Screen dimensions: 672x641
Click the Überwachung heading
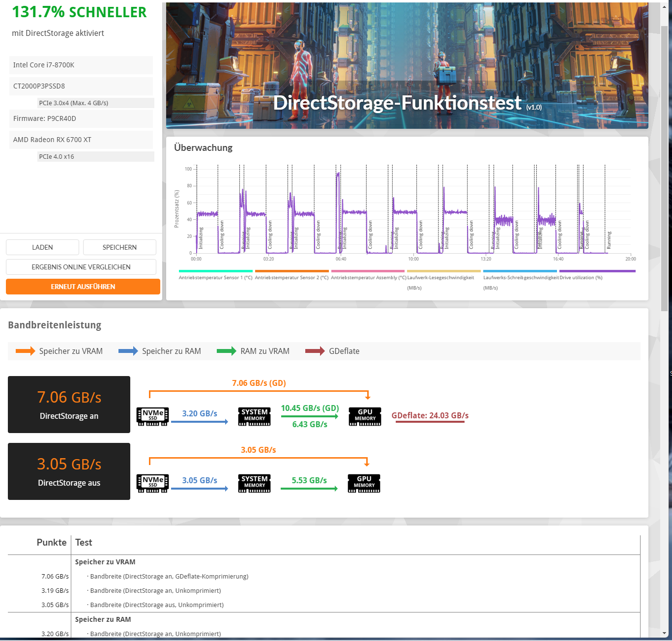203,147
